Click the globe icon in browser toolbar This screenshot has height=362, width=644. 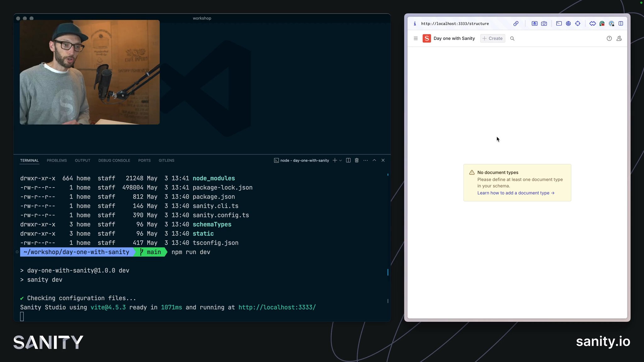tap(568, 24)
